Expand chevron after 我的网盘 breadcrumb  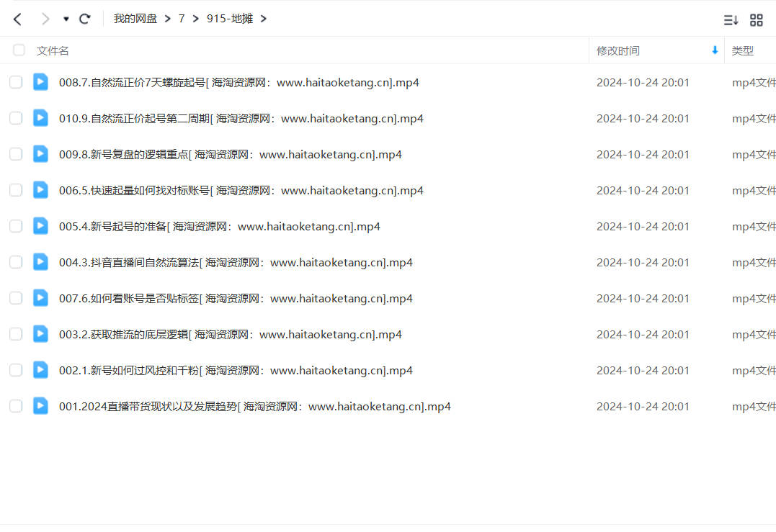[168, 19]
